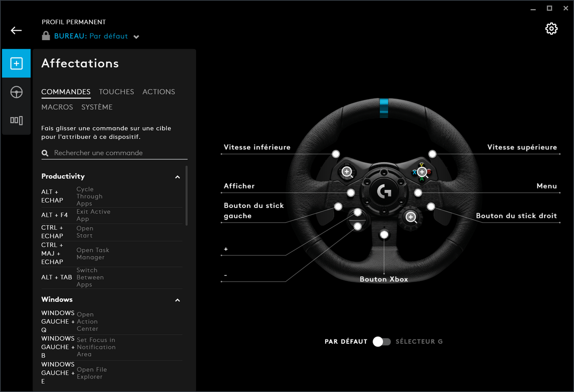Click the Bouton du stick droit label

click(517, 216)
